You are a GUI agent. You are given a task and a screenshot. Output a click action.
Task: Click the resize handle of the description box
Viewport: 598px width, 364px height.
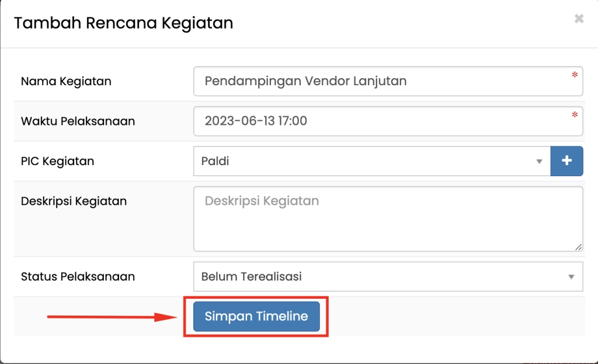tap(578, 247)
